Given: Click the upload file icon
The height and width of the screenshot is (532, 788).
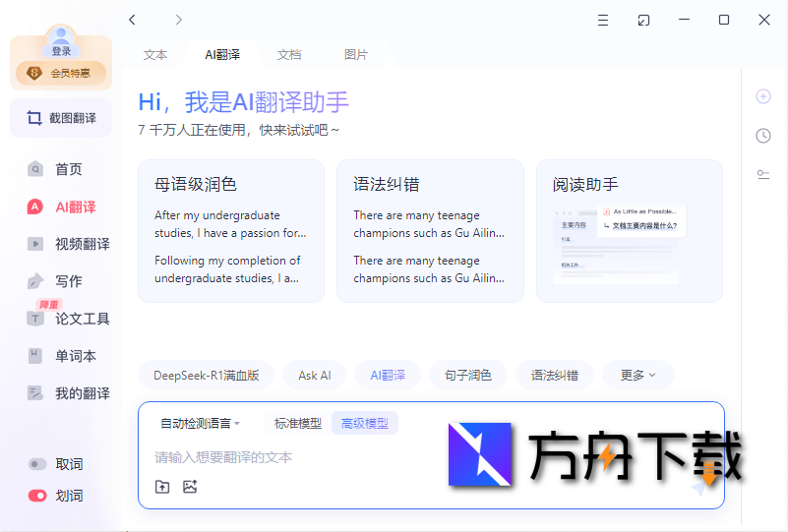Looking at the screenshot, I should [162, 487].
